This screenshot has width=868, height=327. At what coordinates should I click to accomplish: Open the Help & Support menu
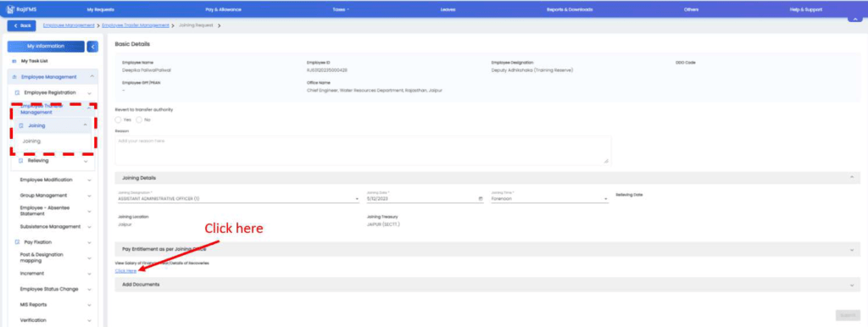[806, 9]
